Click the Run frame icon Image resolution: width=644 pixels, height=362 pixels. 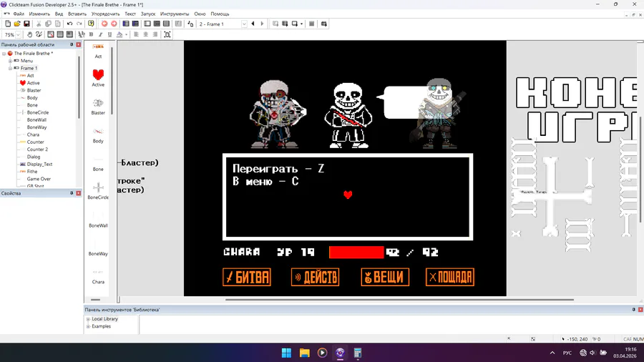click(295, 24)
